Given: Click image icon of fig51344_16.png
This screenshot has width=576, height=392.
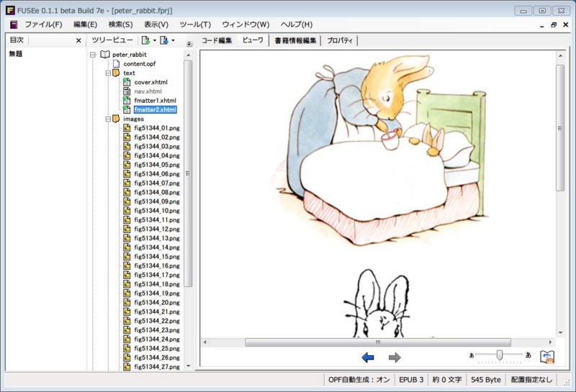Looking at the screenshot, I should click(x=127, y=265).
